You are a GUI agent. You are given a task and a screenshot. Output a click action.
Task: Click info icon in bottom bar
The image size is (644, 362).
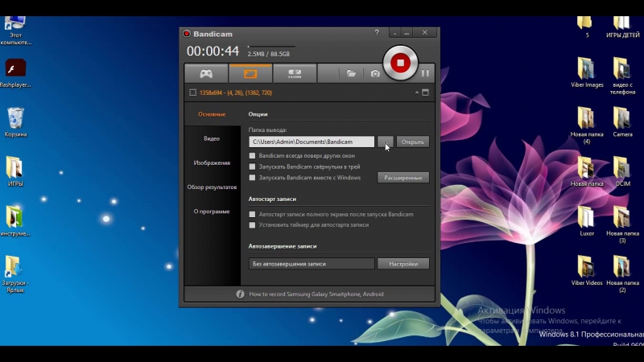point(240,294)
